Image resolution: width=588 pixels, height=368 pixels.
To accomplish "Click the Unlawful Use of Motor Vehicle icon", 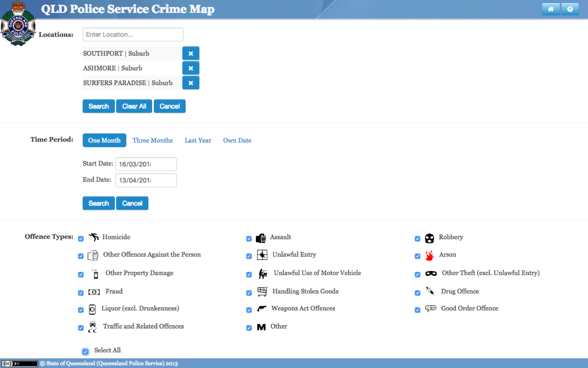I will [263, 274].
